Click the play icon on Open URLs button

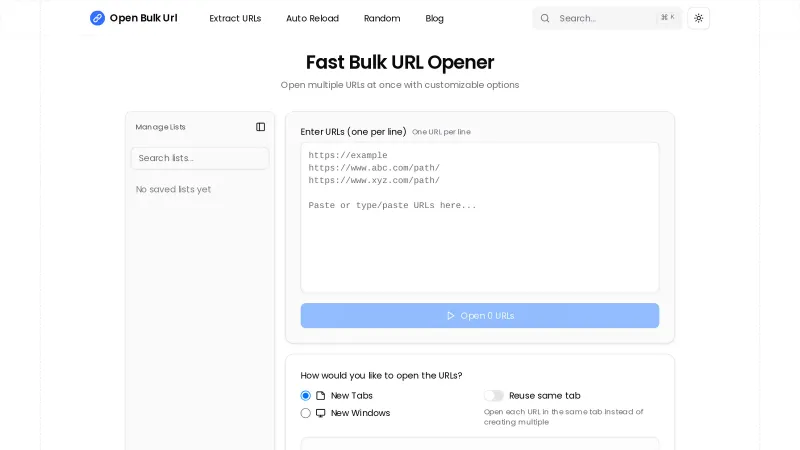point(451,316)
